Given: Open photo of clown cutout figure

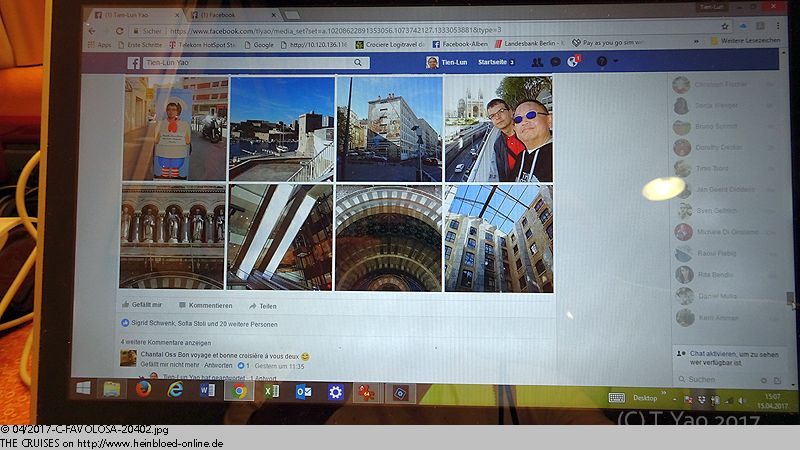Looking at the screenshot, I should pos(175,129).
